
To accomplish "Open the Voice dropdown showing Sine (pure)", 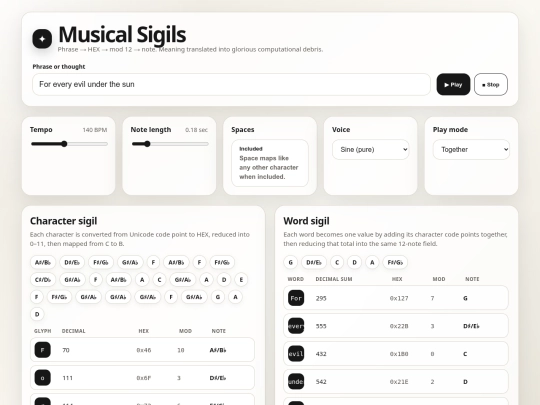I will (371, 149).
